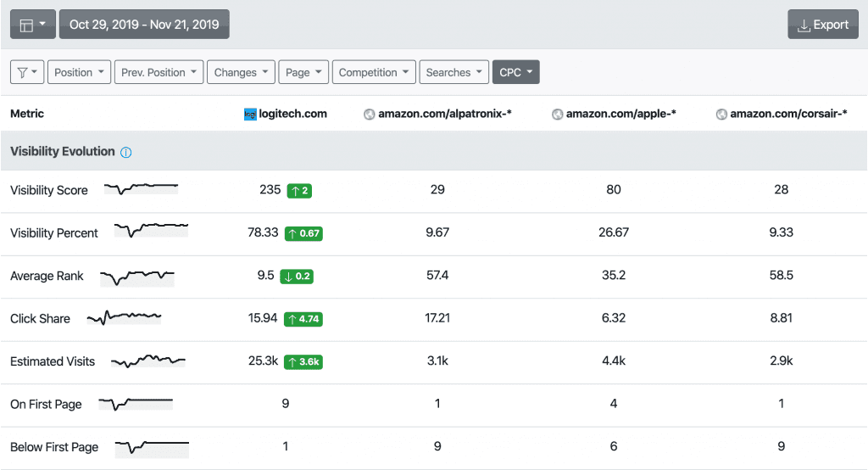The width and height of the screenshot is (868, 470).
Task: Click apple Click Share value 6.32
Action: point(614,317)
